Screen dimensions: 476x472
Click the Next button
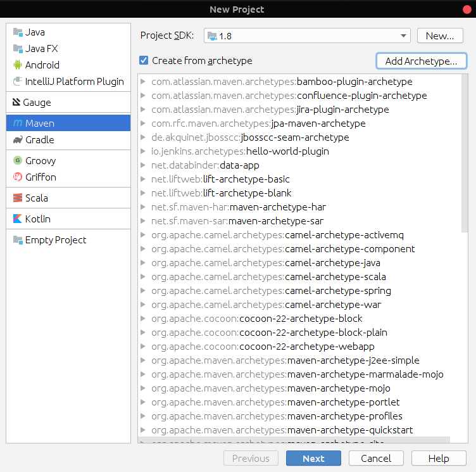coord(313,458)
